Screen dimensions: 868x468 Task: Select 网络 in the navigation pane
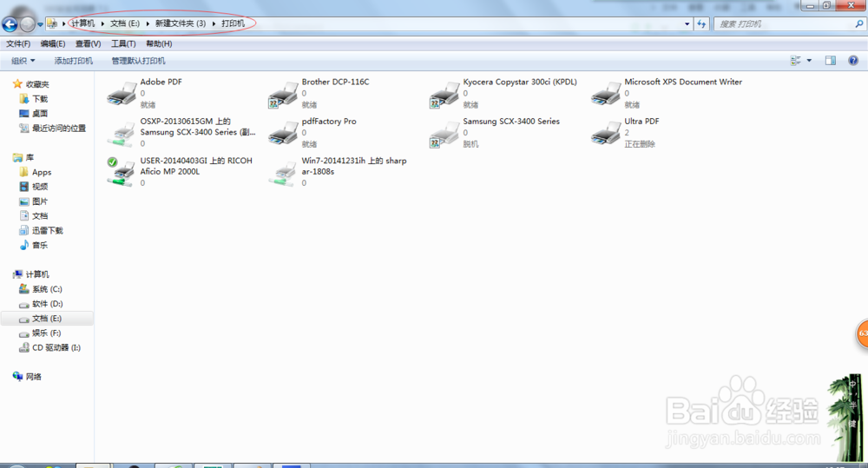point(27,377)
